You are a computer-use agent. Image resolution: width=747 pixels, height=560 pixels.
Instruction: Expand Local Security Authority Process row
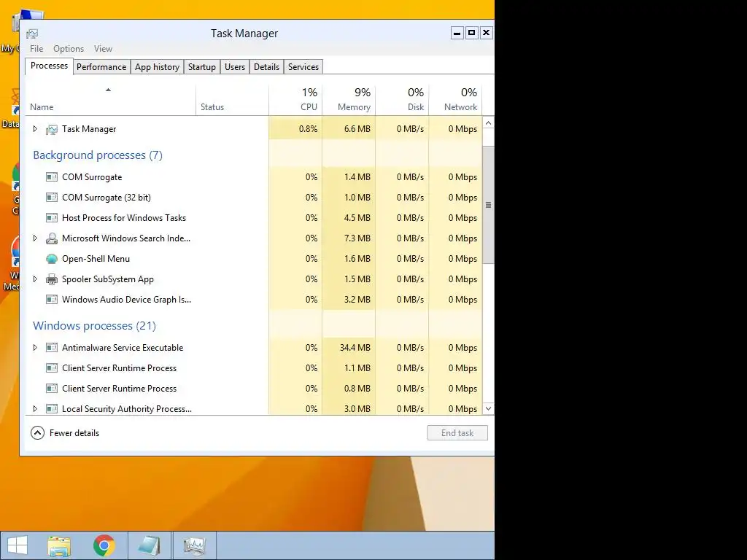tap(35, 408)
